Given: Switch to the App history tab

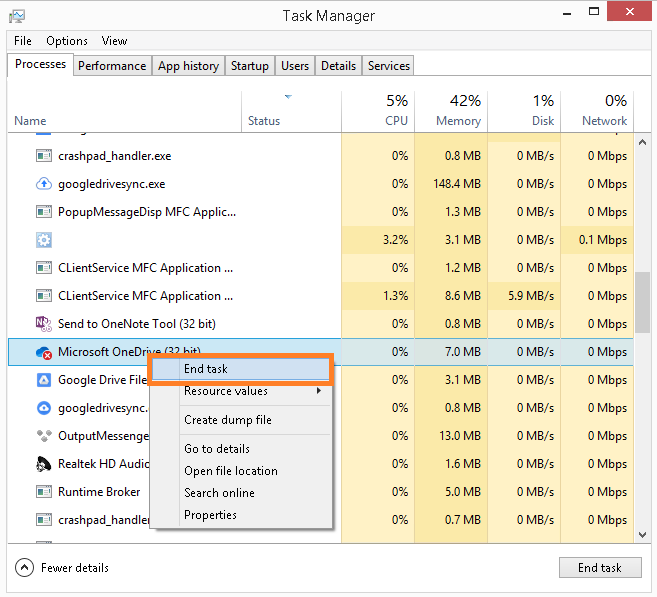Looking at the screenshot, I should (189, 66).
